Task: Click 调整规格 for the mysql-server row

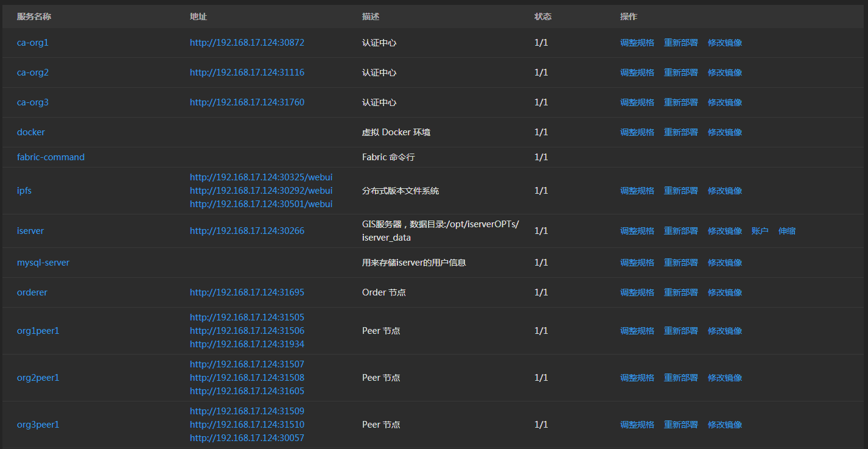Action: click(637, 263)
